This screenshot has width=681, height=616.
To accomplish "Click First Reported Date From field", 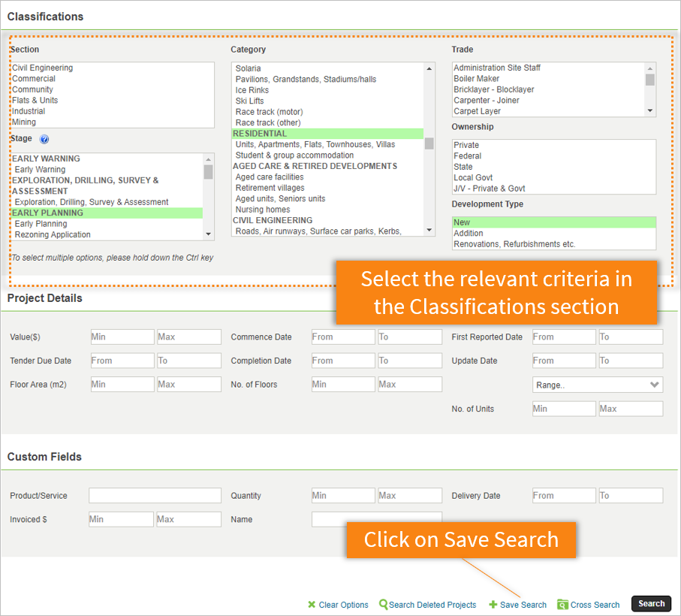I will click(564, 337).
